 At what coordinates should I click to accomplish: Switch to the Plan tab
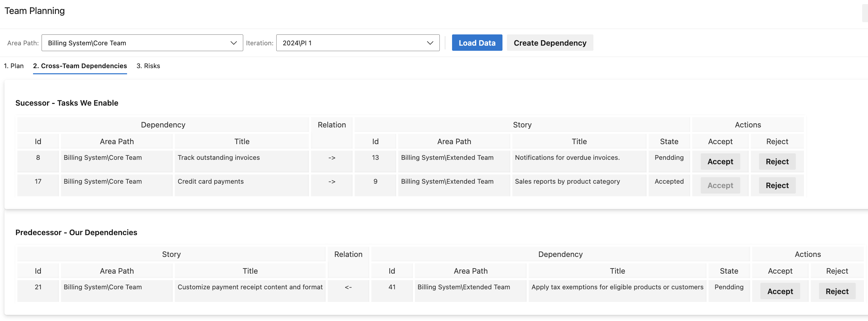click(x=14, y=66)
